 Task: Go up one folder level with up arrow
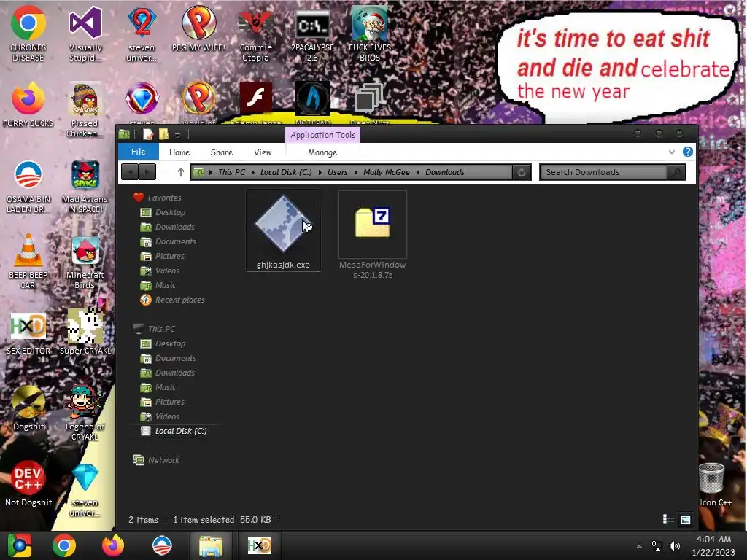[181, 172]
